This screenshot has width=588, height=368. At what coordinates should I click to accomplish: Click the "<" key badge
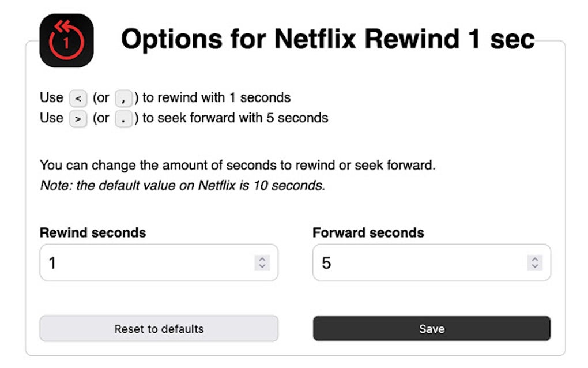78,99
